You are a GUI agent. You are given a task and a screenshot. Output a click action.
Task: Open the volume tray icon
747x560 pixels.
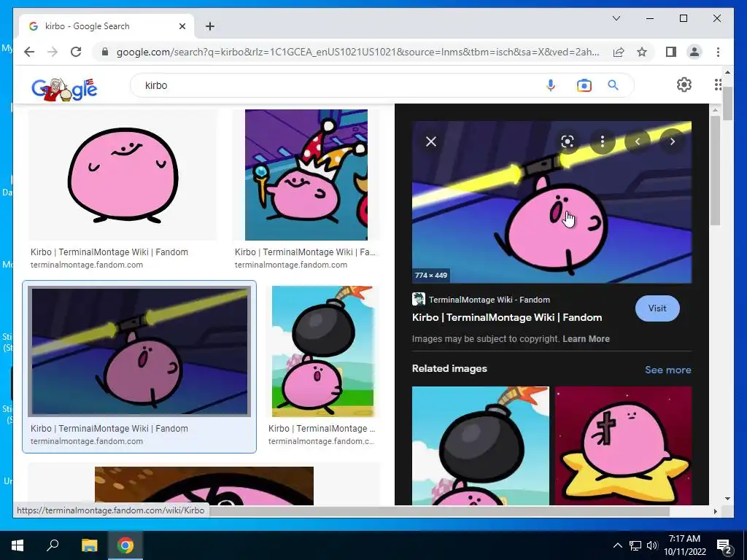[652, 545]
